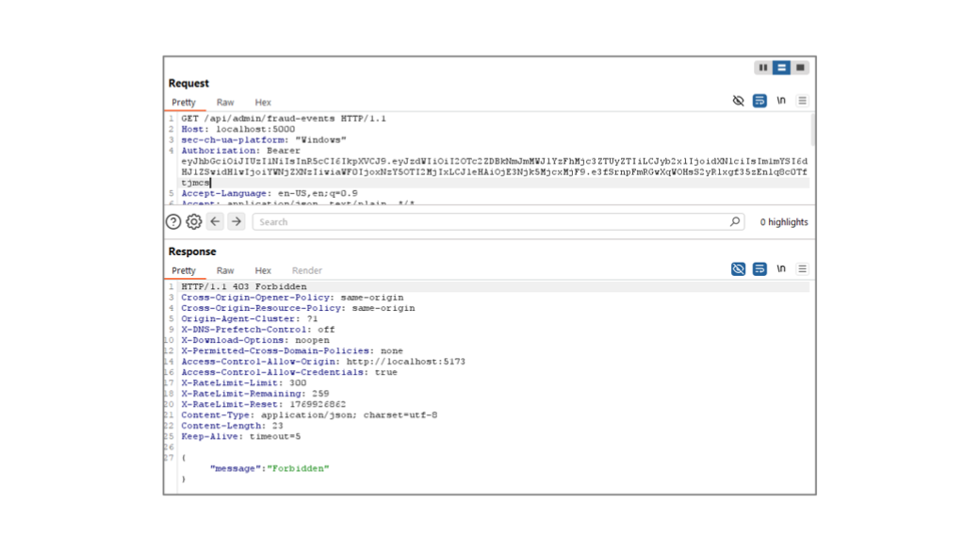Toggle Response pretty-print wrap icon
This screenshot has height=551, width=980.
(x=759, y=268)
